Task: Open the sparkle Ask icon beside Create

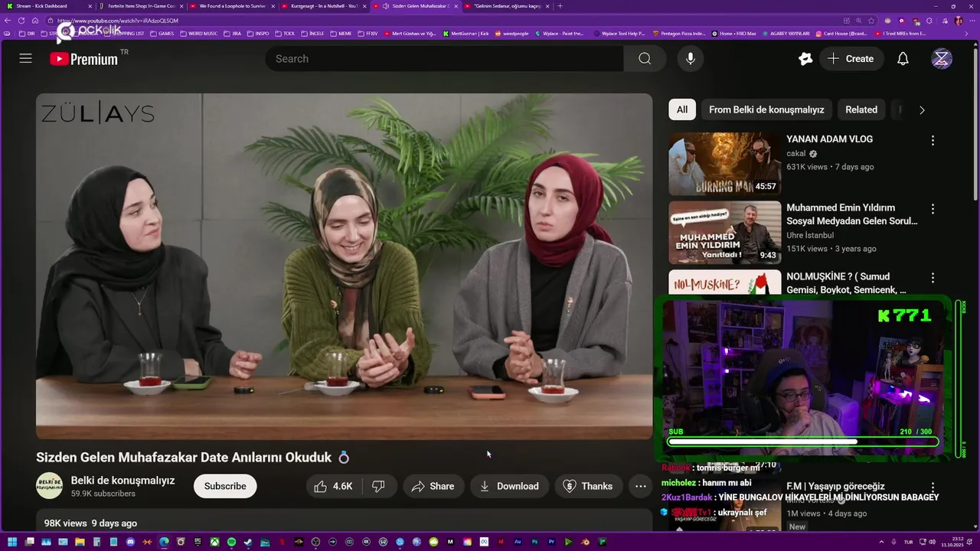Action: pos(805,59)
